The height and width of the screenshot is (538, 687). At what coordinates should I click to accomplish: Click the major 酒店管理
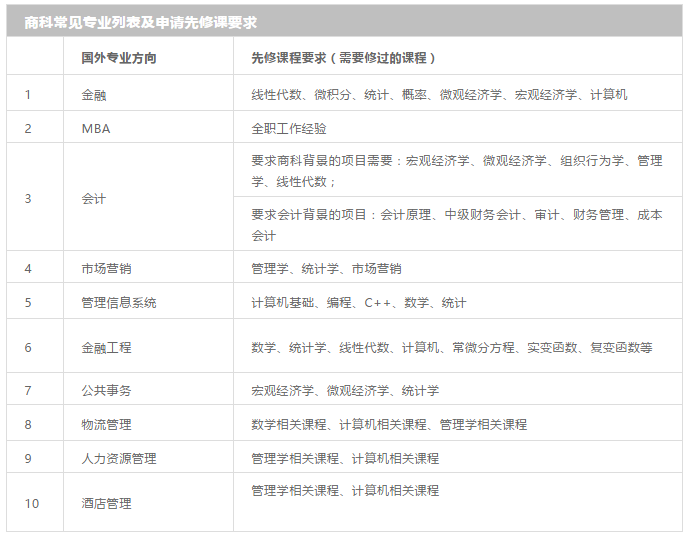[x=106, y=503]
